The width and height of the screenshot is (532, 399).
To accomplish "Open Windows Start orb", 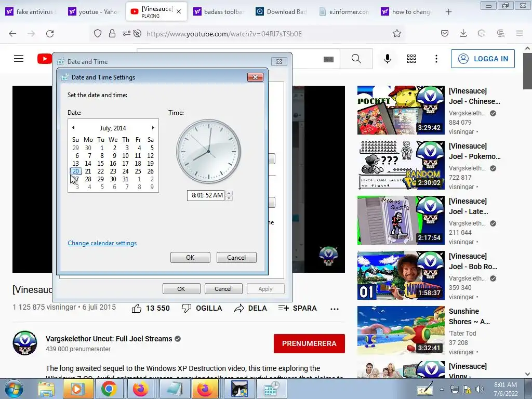I will [x=14, y=389].
